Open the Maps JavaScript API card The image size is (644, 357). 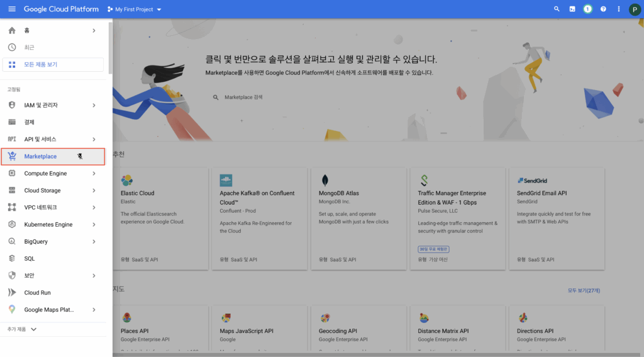coord(259,328)
